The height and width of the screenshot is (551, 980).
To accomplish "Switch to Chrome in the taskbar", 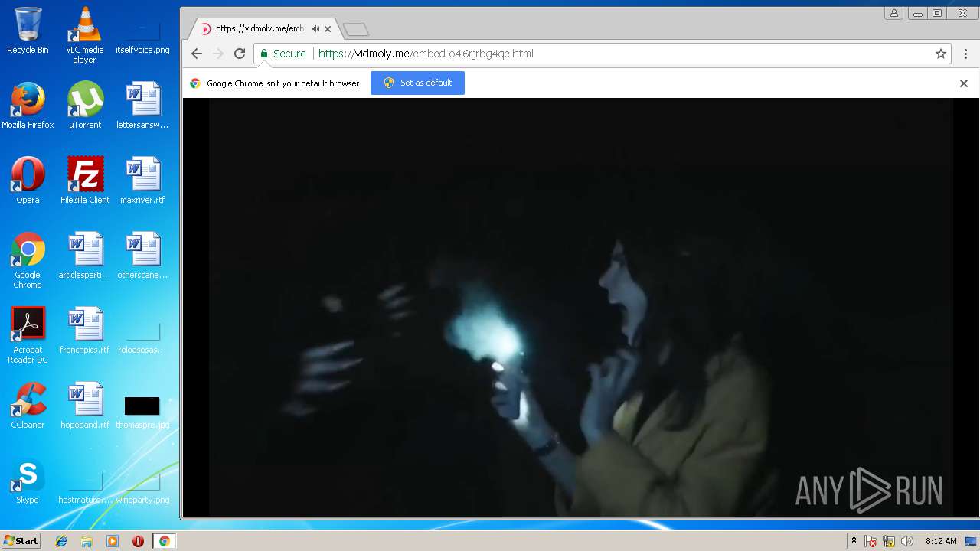I will pyautogui.click(x=164, y=541).
